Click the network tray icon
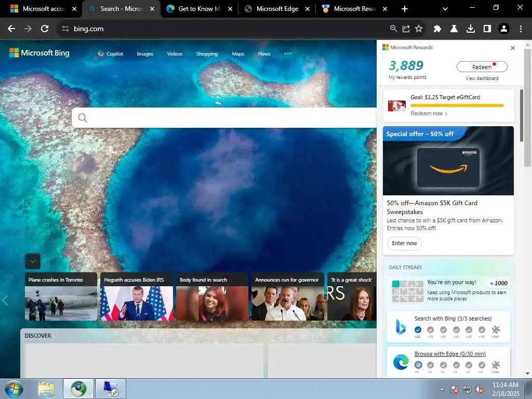This screenshot has width=532, height=399. click(467, 390)
